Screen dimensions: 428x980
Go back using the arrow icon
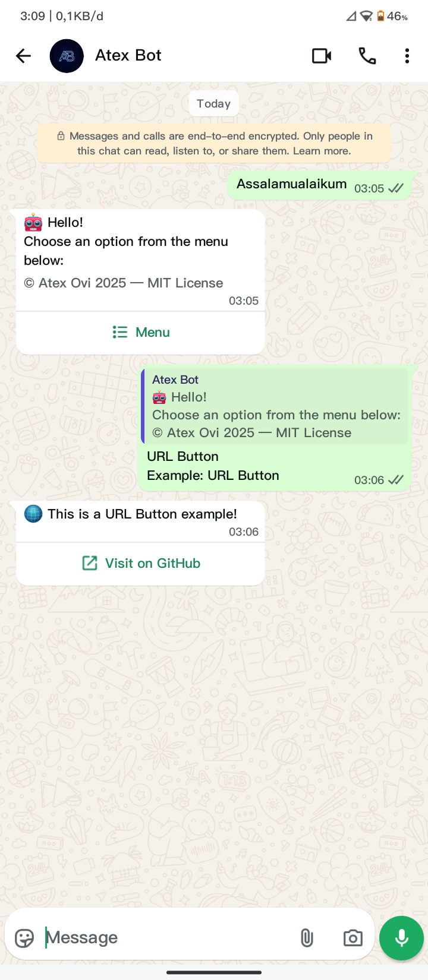point(23,56)
